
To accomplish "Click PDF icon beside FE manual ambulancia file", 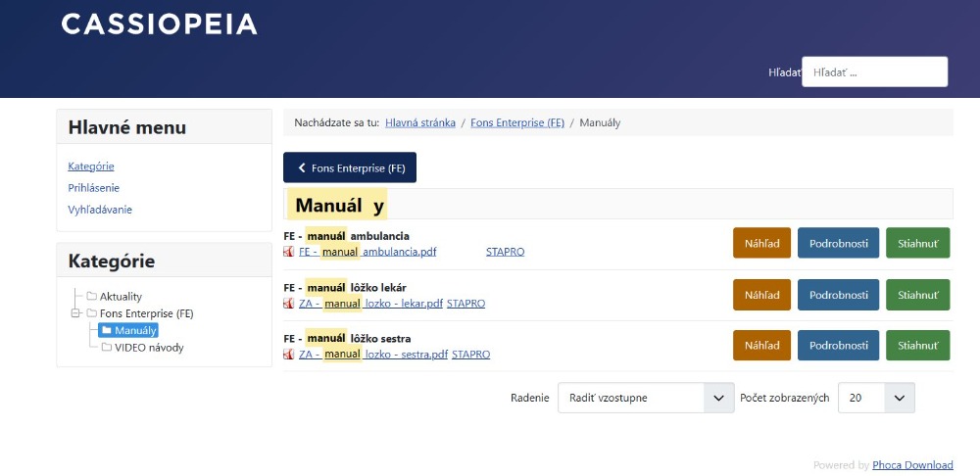I will pyautogui.click(x=289, y=252).
